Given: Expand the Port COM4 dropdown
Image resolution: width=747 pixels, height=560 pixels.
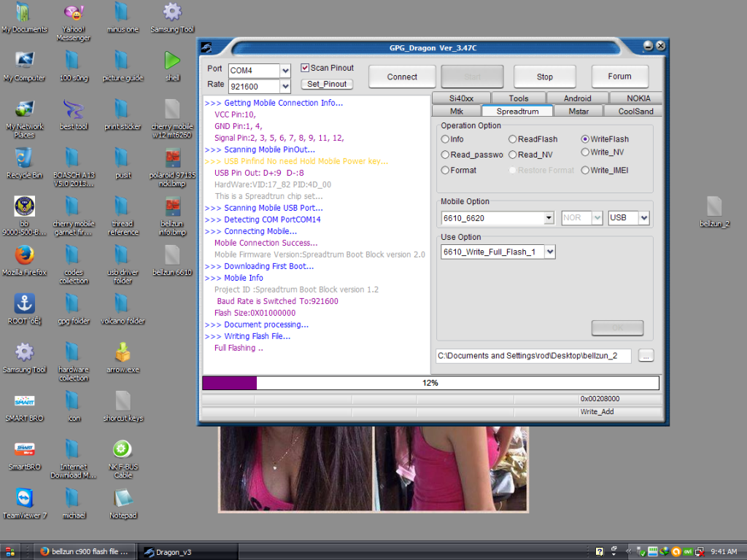Looking at the screenshot, I should tap(285, 71).
